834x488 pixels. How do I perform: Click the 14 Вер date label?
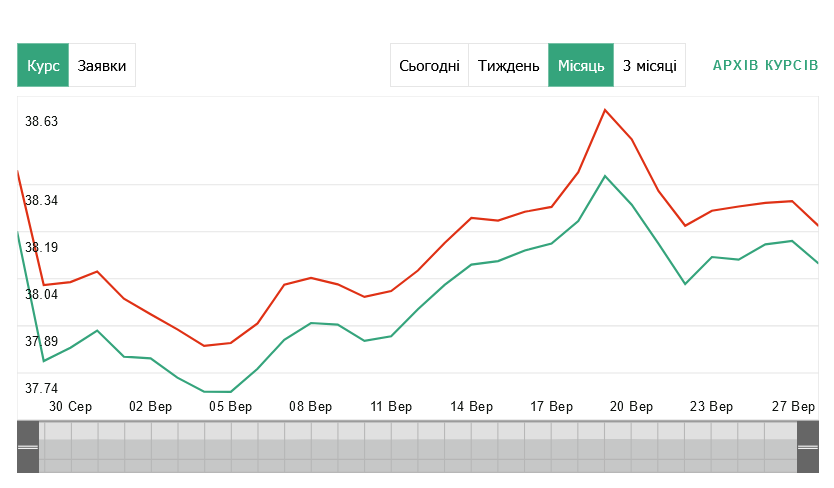[471, 407]
